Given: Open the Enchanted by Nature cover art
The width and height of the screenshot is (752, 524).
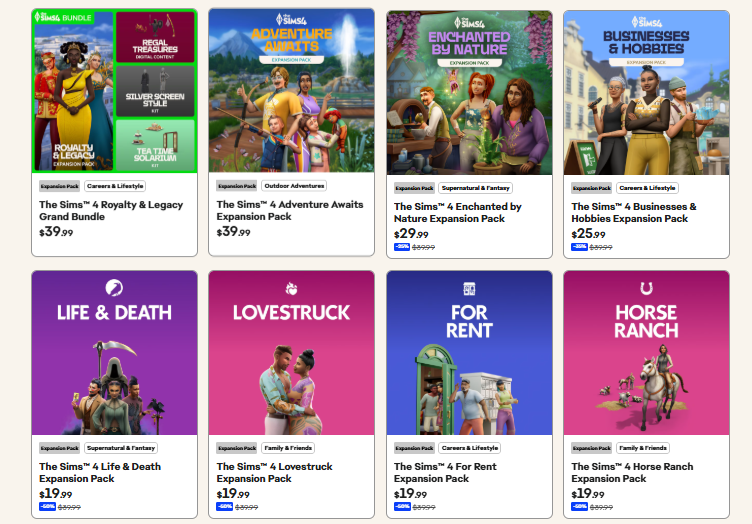Looking at the screenshot, I should coord(469,93).
